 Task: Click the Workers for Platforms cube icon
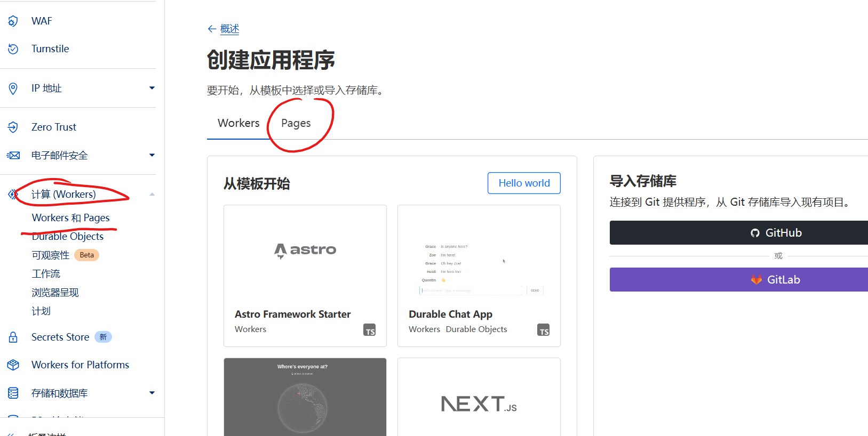tap(13, 365)
